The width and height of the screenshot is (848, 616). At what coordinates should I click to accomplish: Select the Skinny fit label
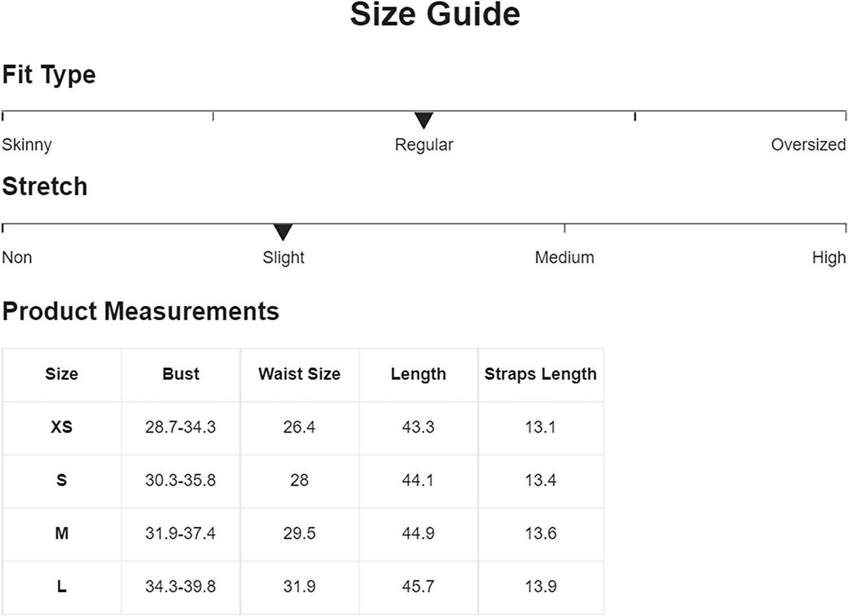[27, 145]
